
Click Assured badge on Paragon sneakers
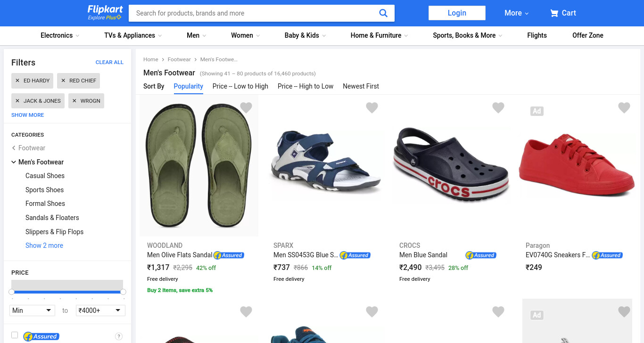607,255
